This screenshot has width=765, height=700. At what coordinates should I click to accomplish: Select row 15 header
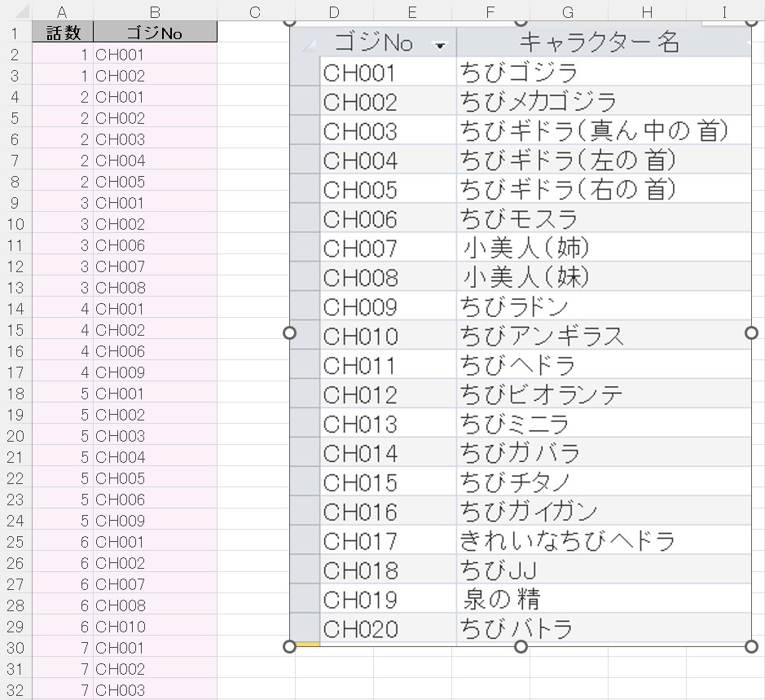[x=15, y=330]
